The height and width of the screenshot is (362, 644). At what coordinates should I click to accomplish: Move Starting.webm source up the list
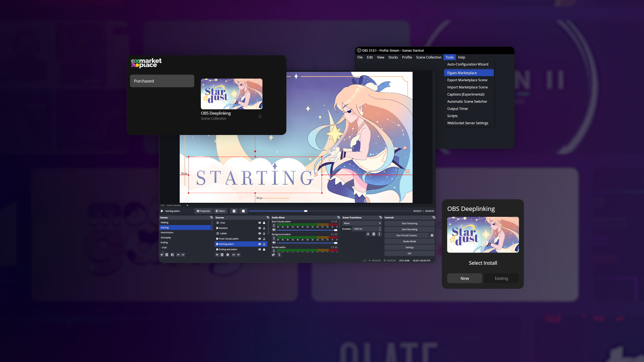coord(233,255)
